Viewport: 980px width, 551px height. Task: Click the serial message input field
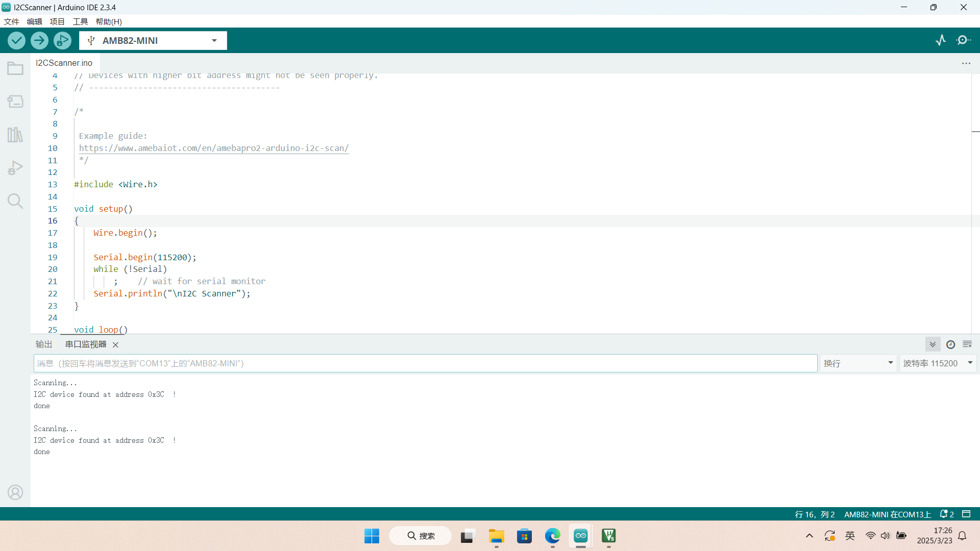[x=426, y=363]
